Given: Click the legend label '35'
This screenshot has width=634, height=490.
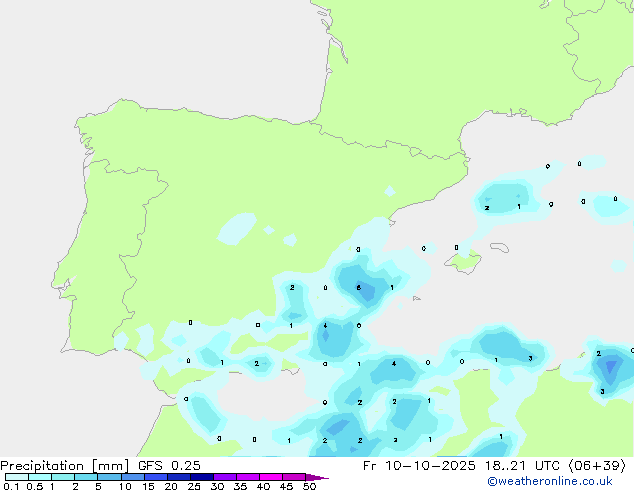Looking at the screenshot, I should pyautogui.click(x=240, y=486).
